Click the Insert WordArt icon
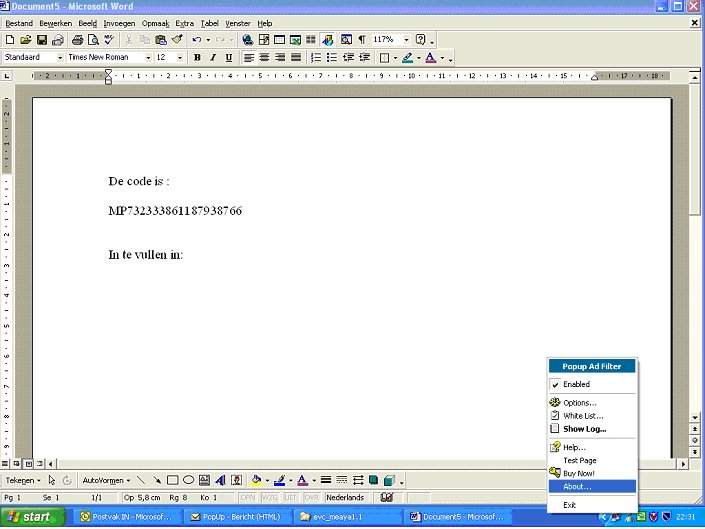 [x=222, y=480]
